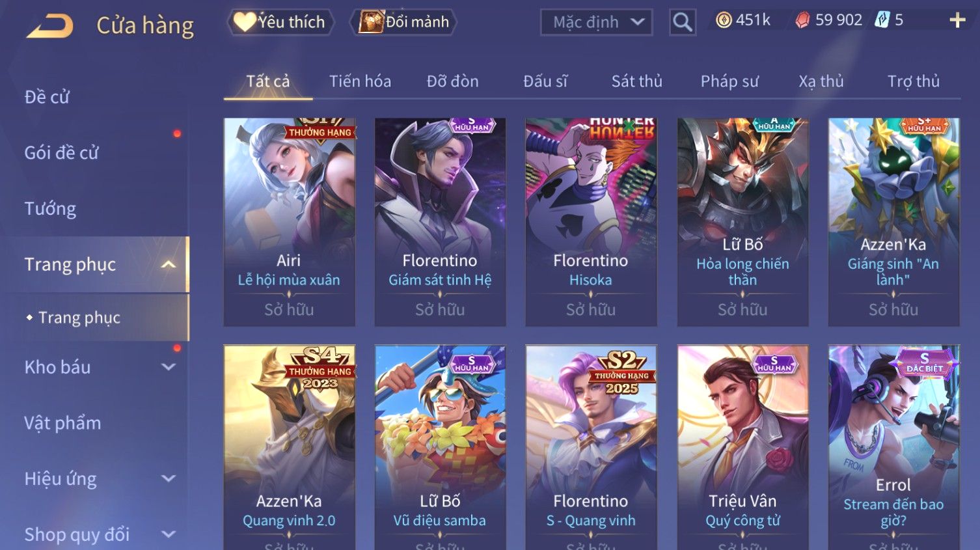Switch to the Sát thủ tab

click(636, 81)
